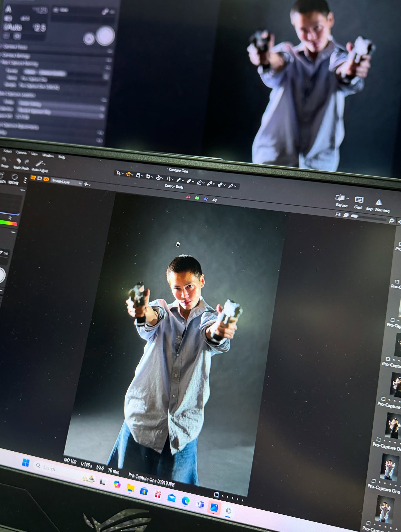
Task: Open Microsoft Store from the taskbar
Action: (144, 491)
